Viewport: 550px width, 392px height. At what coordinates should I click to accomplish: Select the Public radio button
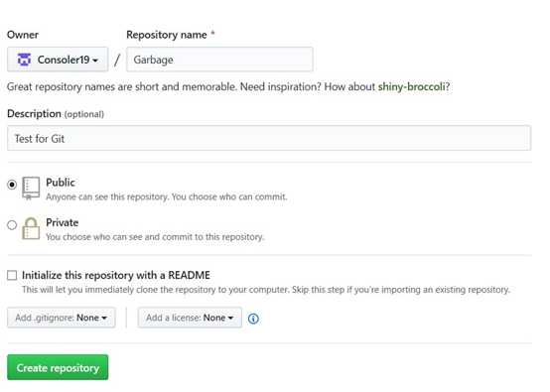coord(12,185)
